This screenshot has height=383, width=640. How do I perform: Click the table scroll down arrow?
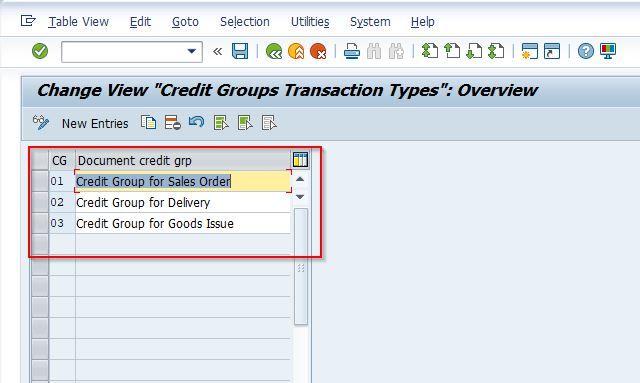300,197
